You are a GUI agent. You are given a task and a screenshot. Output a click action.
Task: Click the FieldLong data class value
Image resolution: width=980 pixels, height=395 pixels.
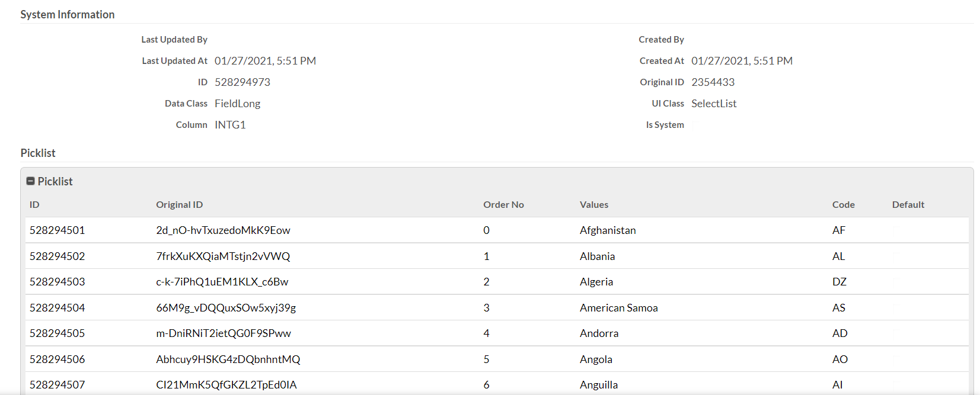click(237, 104)
